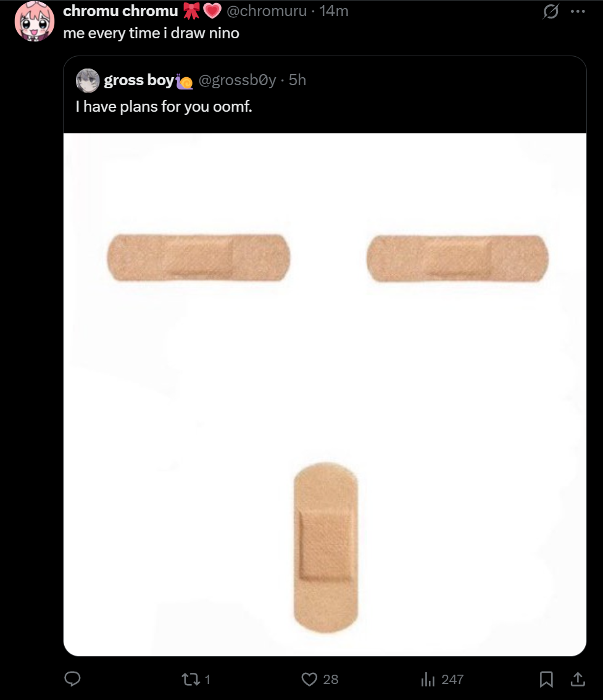Open the quoted tweet's 5h timestamp
603x700 pixels.
(297, 80)
